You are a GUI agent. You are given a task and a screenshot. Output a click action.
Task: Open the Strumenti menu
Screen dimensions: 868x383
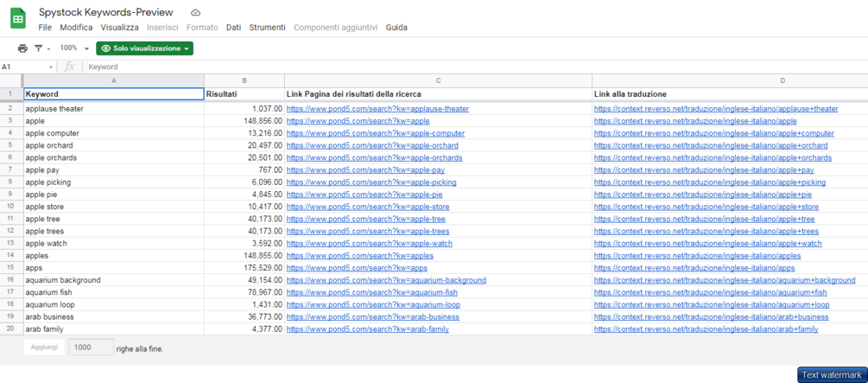coord(268,27)
